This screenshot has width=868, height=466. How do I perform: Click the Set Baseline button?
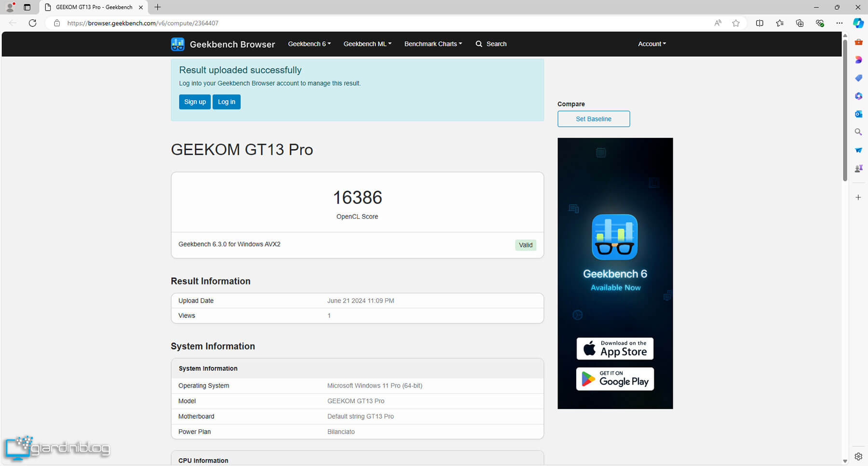594,119
